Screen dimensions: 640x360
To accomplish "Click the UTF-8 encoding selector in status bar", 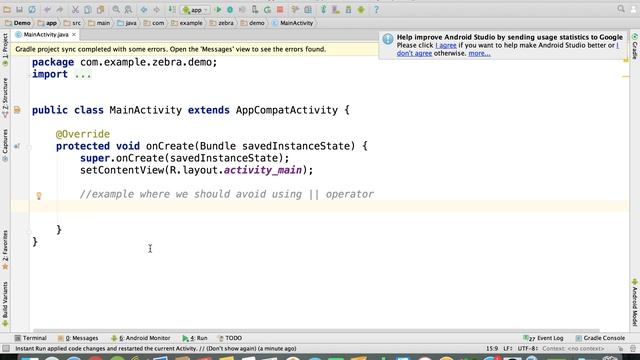I will pos(527,349).
